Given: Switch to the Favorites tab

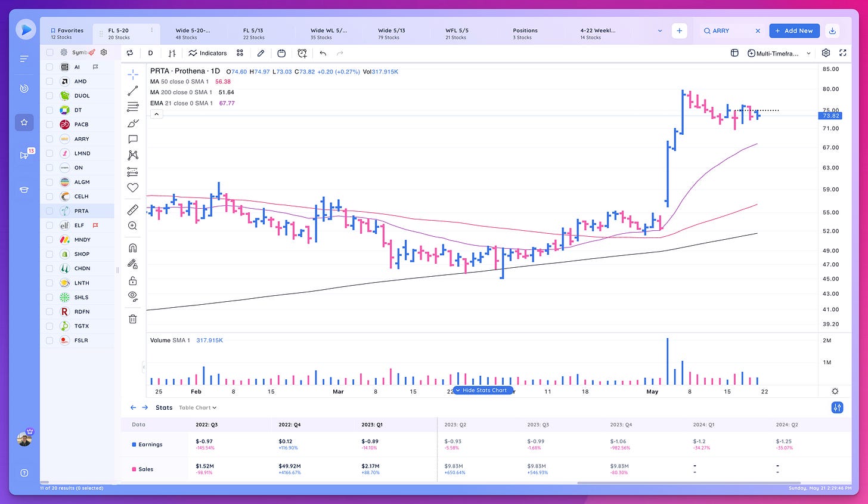Looking at the screenshot, I should tap(67, 33).
